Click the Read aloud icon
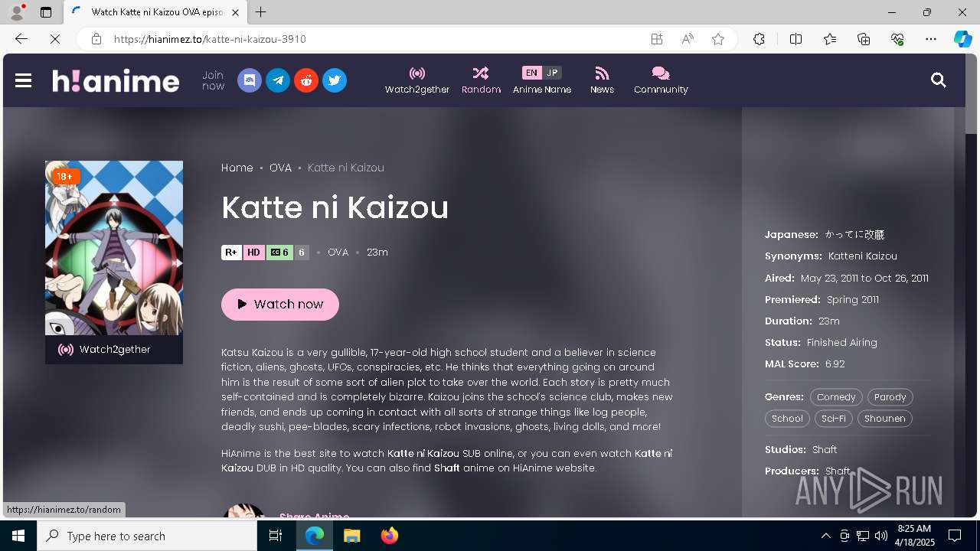Viewport: 980px width, 551px height. click(x=688, y=39)
